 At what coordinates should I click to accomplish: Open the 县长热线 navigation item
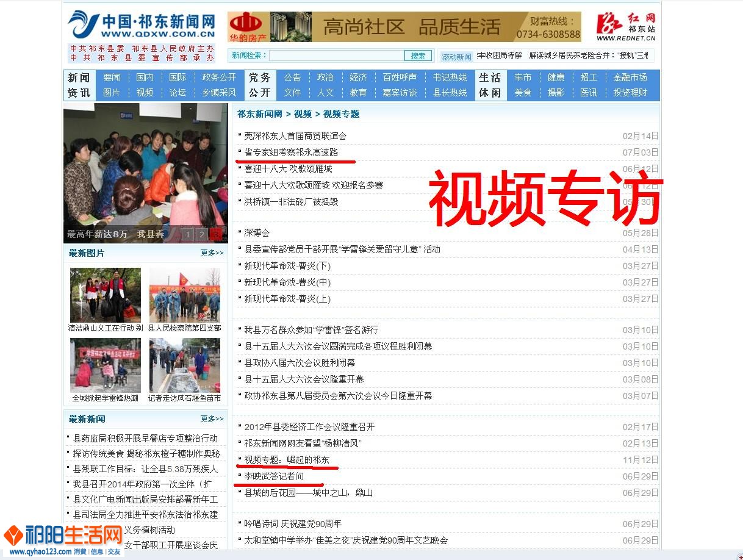[x=450, y=93]
